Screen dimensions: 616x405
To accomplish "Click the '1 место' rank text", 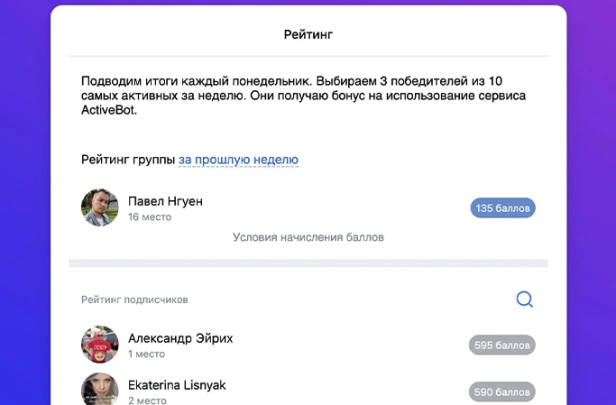I will tap(147, 354).
